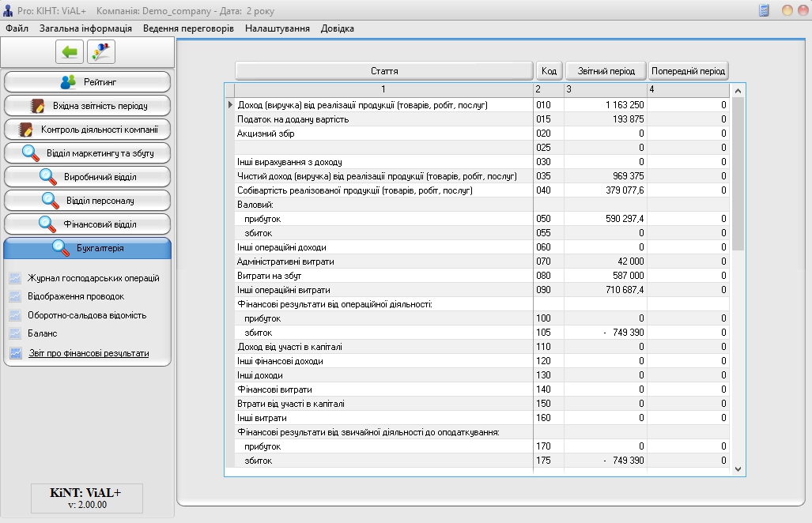The image size is (812, 523).
Task: Open the Файл menu
Action: (17, 28)
